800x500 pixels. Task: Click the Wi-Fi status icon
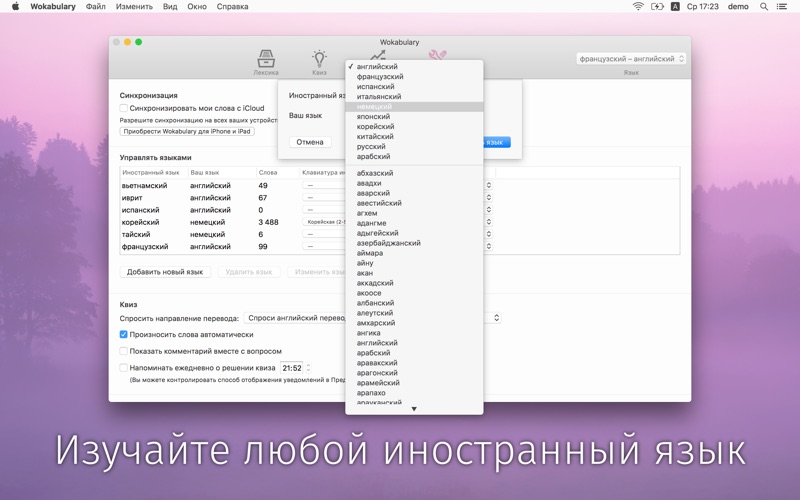pyautogui.click(x=638, y=7)
